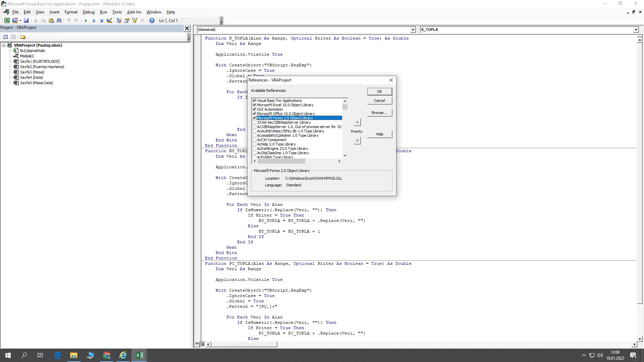
Task: Check AccessibilityCplAdmin 1.0 Type Library
Action: coord(255,135)
